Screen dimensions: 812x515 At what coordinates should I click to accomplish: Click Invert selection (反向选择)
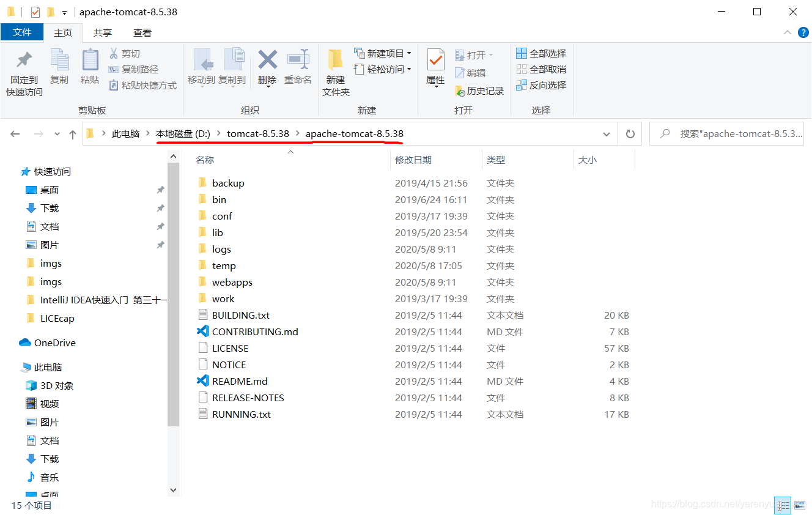tap(541, 86)
